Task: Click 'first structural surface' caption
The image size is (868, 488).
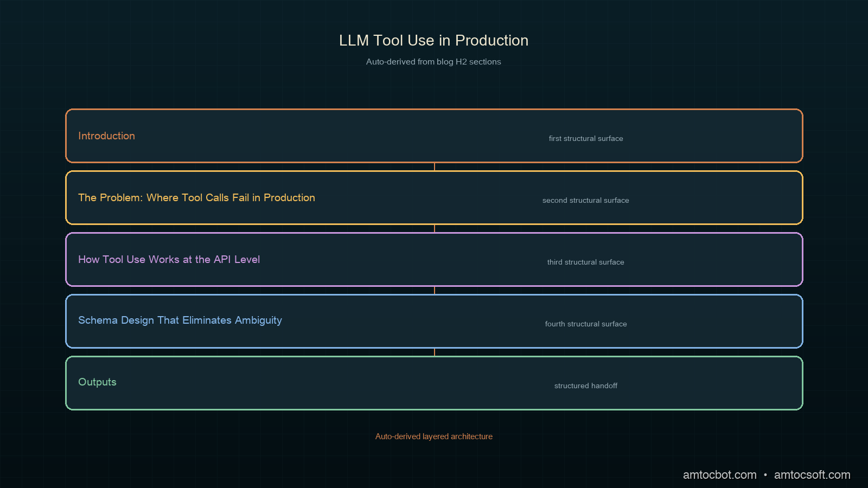Action: tap(586, 139)
